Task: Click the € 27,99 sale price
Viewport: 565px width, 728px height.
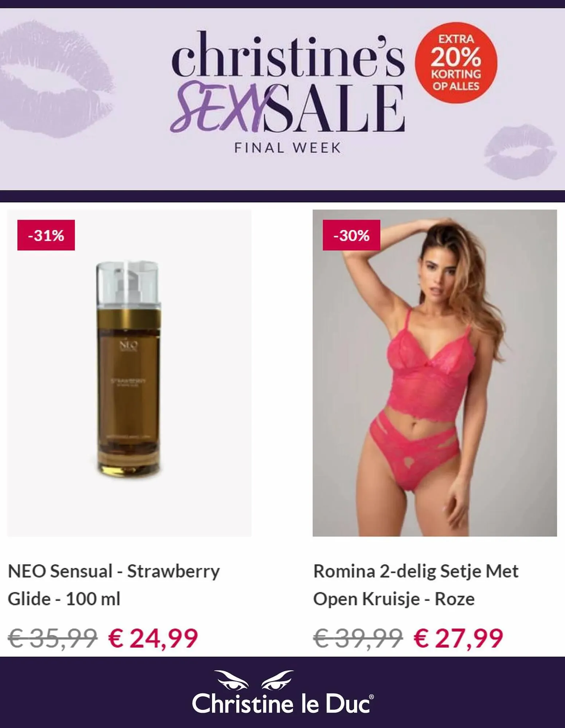Action: [458, 638]
